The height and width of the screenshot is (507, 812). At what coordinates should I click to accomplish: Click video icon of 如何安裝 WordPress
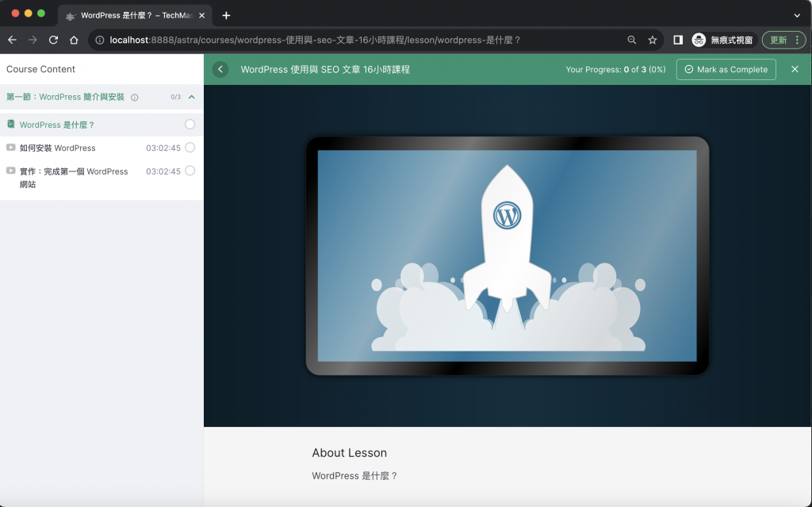[x=11, y=148]
